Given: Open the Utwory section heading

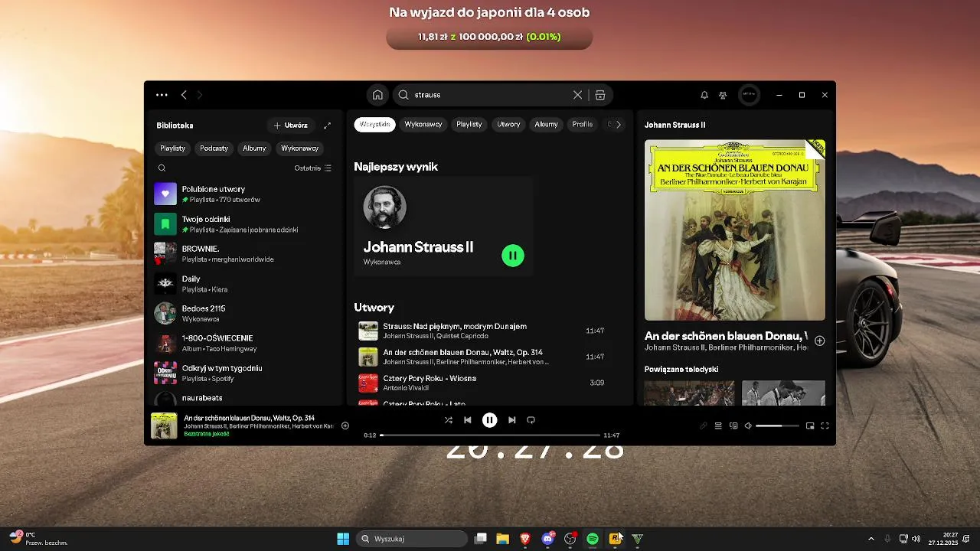Looking at the screenshot, I should coord(374,308).
